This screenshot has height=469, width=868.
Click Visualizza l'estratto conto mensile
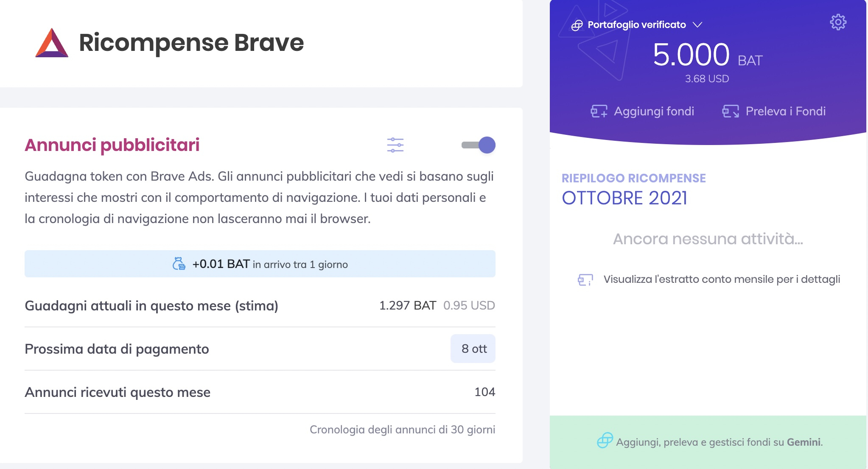pos(722,279)
